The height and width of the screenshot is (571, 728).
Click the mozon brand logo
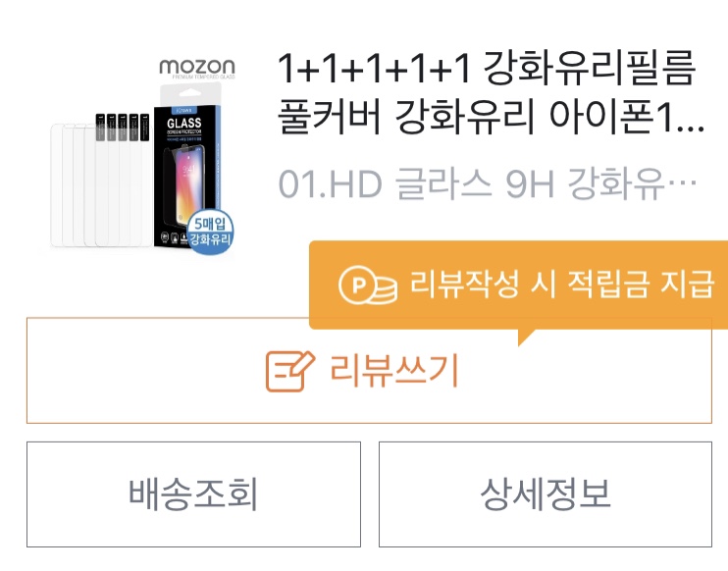pyautogui.click(x=197, y=69)
